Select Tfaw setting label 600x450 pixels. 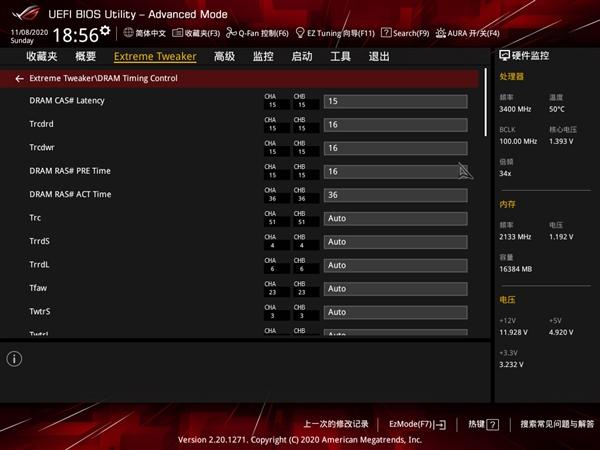coord(38,288)
